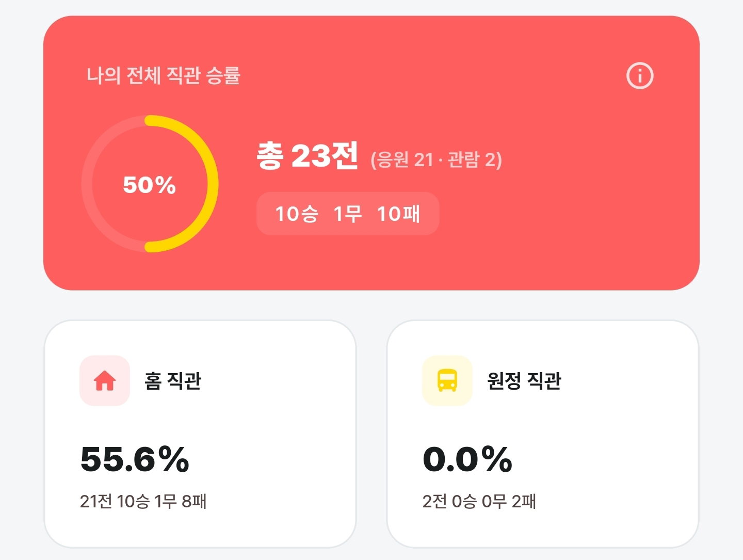Image resolution: width=743 pixels, height=560 pixels.
Task: Tap the 1무 draws label
Action: 348,214
